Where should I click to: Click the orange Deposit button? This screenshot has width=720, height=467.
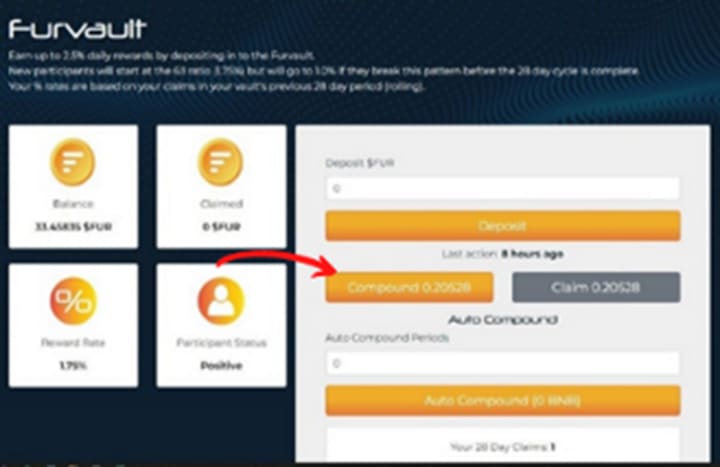[x=503, y=225]
